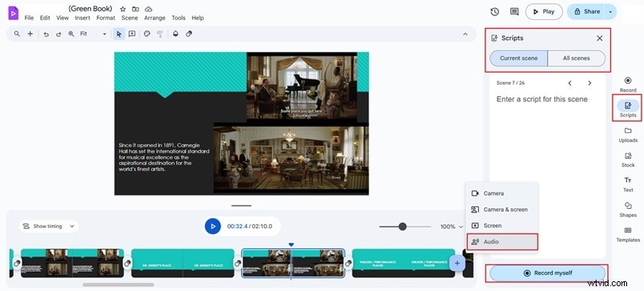Image resolution: width=644 pixels, height=291 pixels.
Task: Click the Share button
Action: coord(587,12)
